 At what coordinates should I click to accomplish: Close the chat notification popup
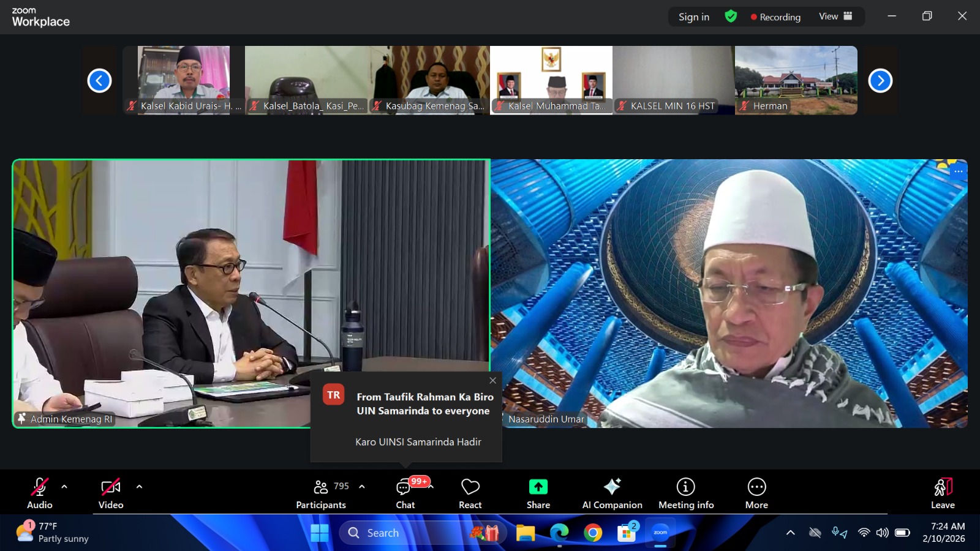pyautogui.click(x=492, y=380)
